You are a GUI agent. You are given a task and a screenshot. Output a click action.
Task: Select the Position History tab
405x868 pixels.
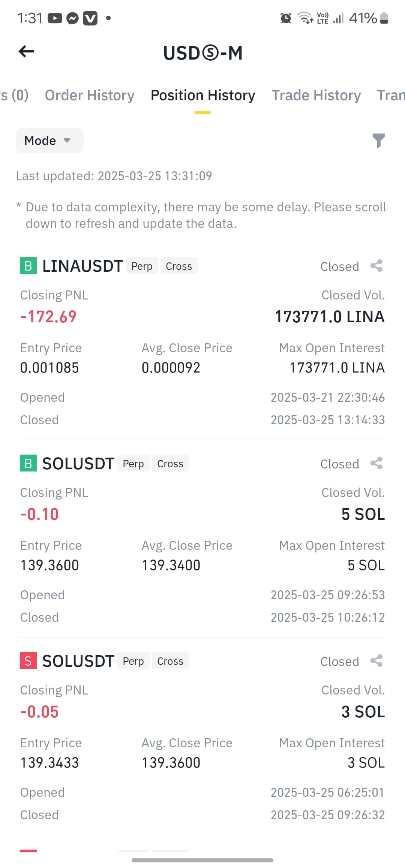[x=203, y=95]
